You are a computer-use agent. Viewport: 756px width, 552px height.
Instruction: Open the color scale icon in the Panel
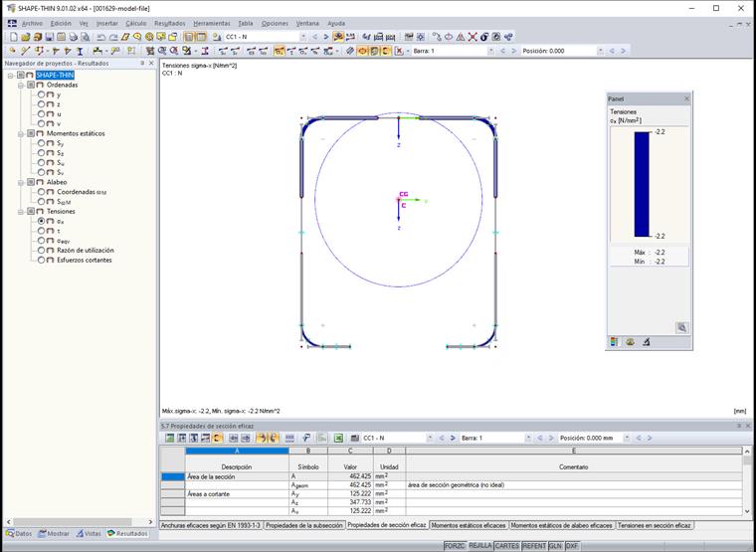point(614,342)
